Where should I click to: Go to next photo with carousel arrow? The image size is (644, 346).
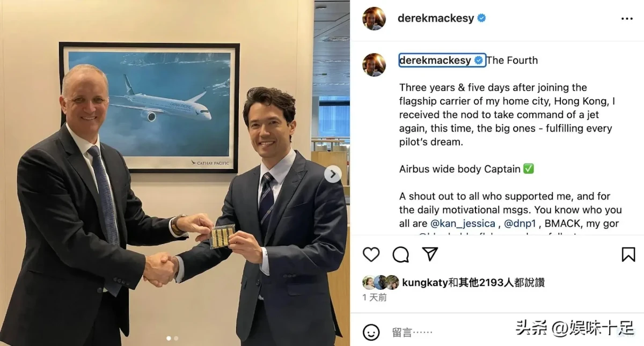click(333, 174)
